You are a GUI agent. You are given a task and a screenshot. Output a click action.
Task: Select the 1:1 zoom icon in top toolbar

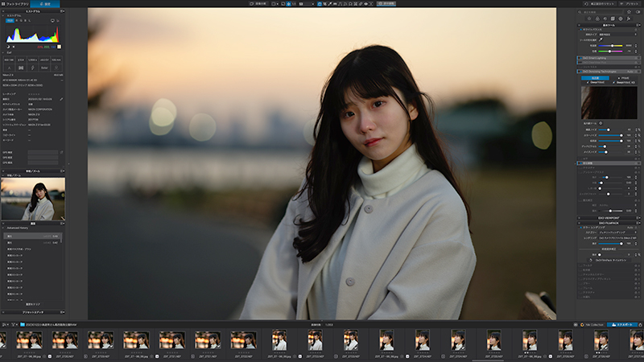(x=294, y=4)
